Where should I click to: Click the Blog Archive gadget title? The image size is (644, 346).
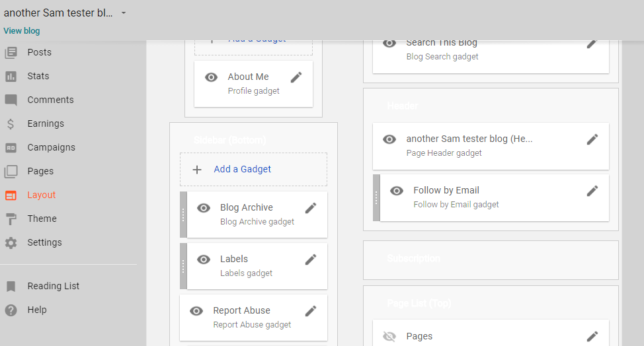coord(247,207)
